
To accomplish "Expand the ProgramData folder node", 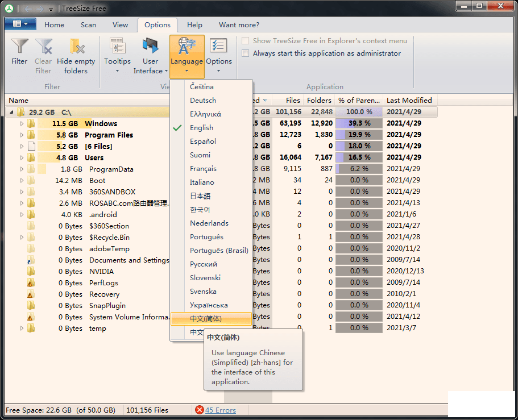I will pyautogui.click(x=22, y=169).
